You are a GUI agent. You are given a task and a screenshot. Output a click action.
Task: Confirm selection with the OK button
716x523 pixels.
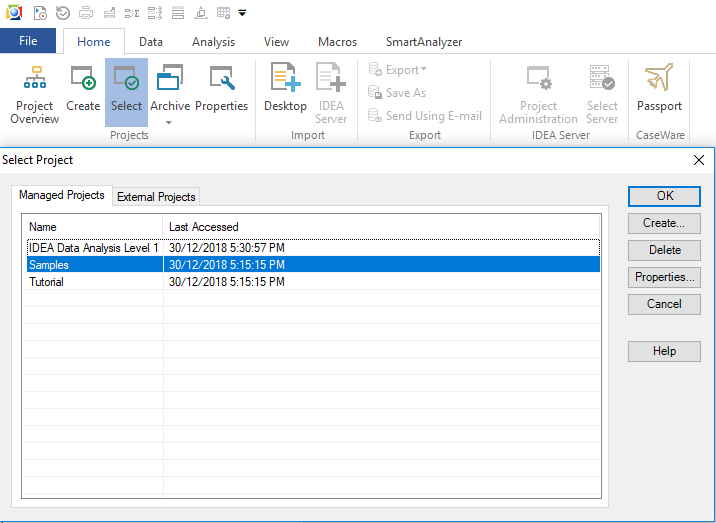point(664,196)
